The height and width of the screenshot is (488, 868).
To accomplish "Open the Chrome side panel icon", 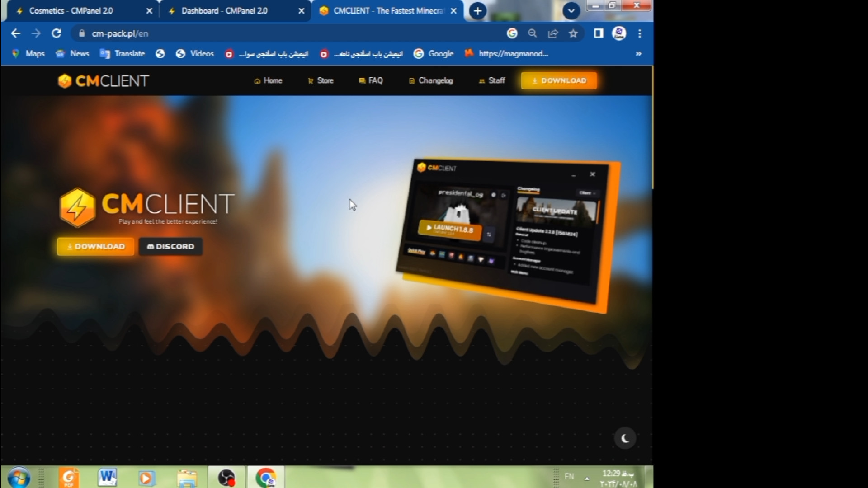I will click(599, 33).
